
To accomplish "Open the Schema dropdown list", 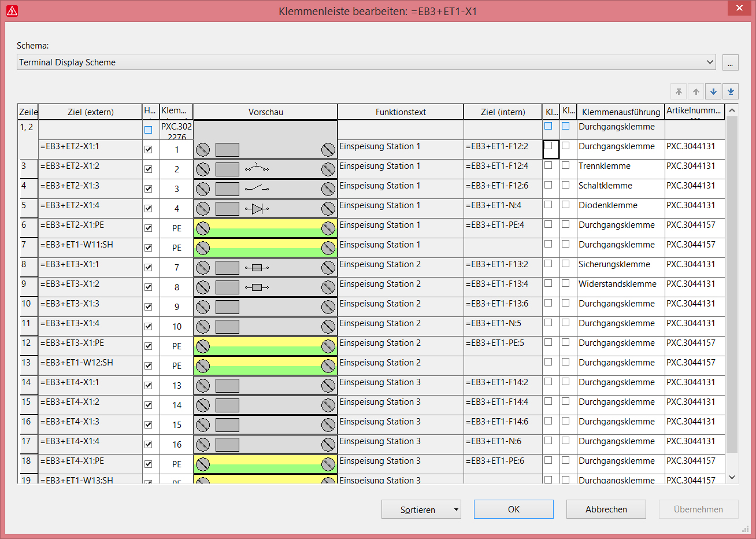I will pos(710,62).
